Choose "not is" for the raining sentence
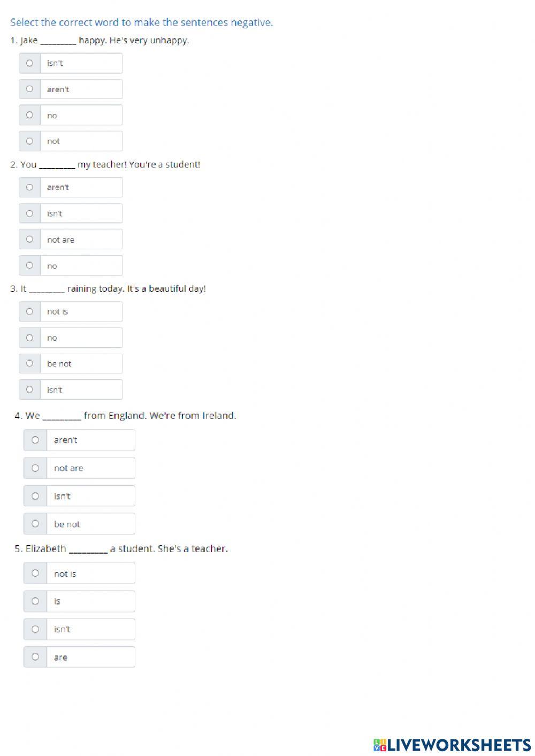 click(x=29, y=311)
